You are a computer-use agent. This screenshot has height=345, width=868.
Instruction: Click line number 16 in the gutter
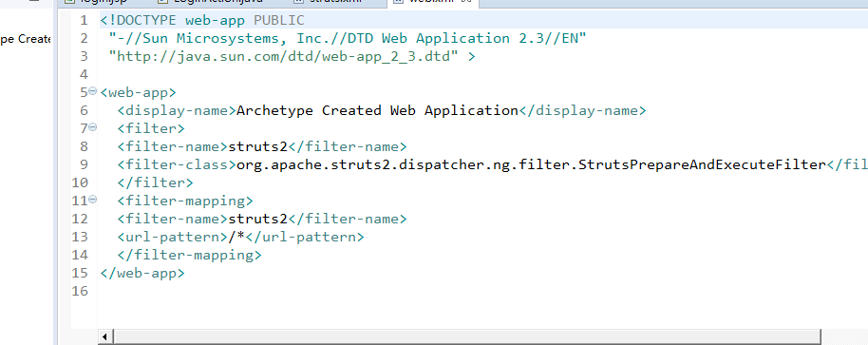click(80, 291)
